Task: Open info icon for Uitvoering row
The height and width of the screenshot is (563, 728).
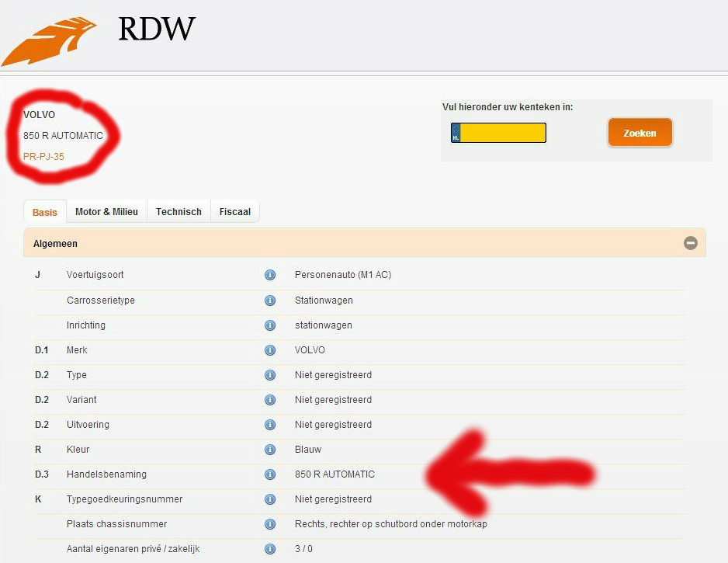Action: pyautogui.click(x=270, y=425)
